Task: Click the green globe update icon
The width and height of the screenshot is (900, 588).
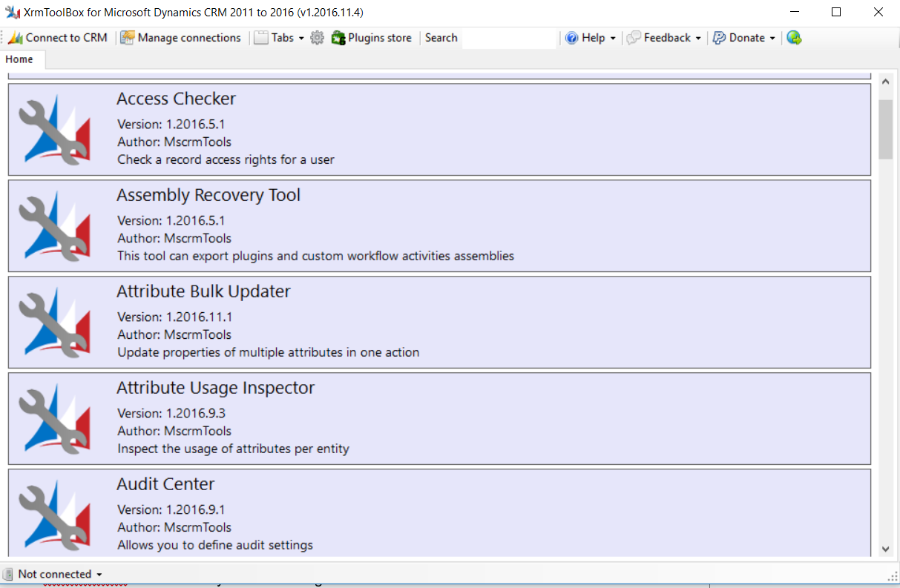Action: [x=794, y=38]
